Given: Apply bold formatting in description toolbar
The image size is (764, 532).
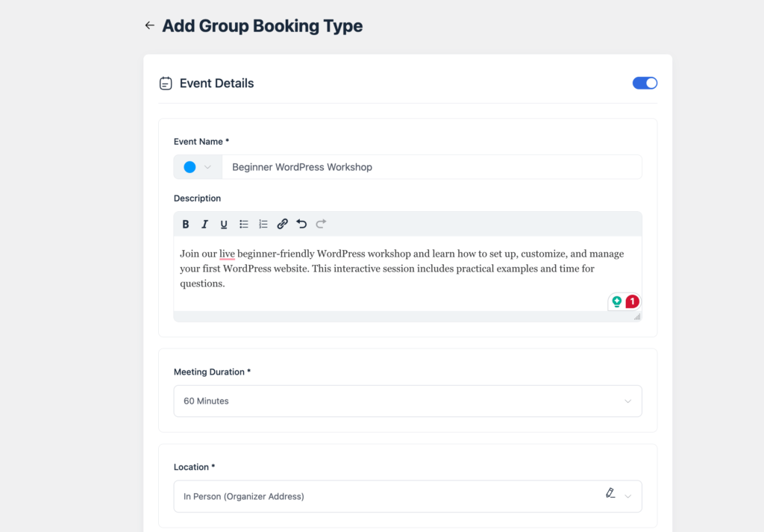Looking at the screenshot, I should pyautogui.click(x=186, y=224).
